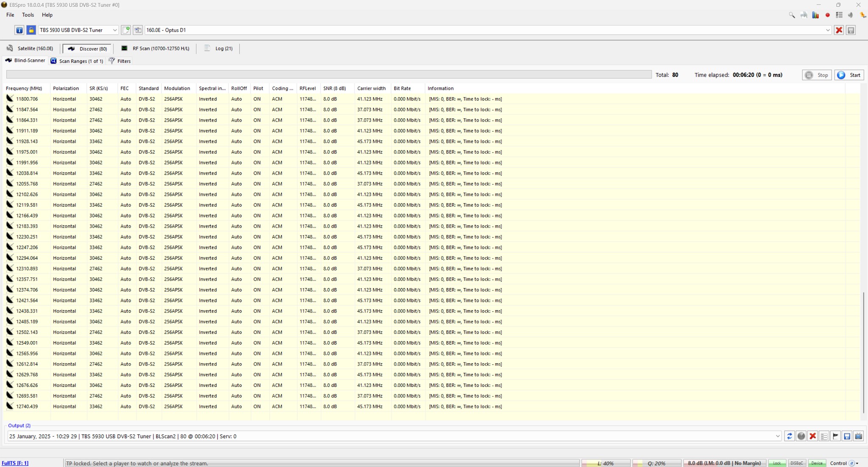Click the yellow pushpin icon at top right
This screenshot has height=467, width=868.
[863, 15]
